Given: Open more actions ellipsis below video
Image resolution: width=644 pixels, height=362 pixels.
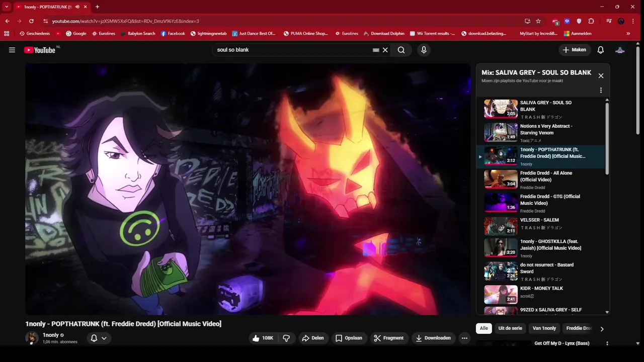Looking at the screenshot, I should pos(464,338).
